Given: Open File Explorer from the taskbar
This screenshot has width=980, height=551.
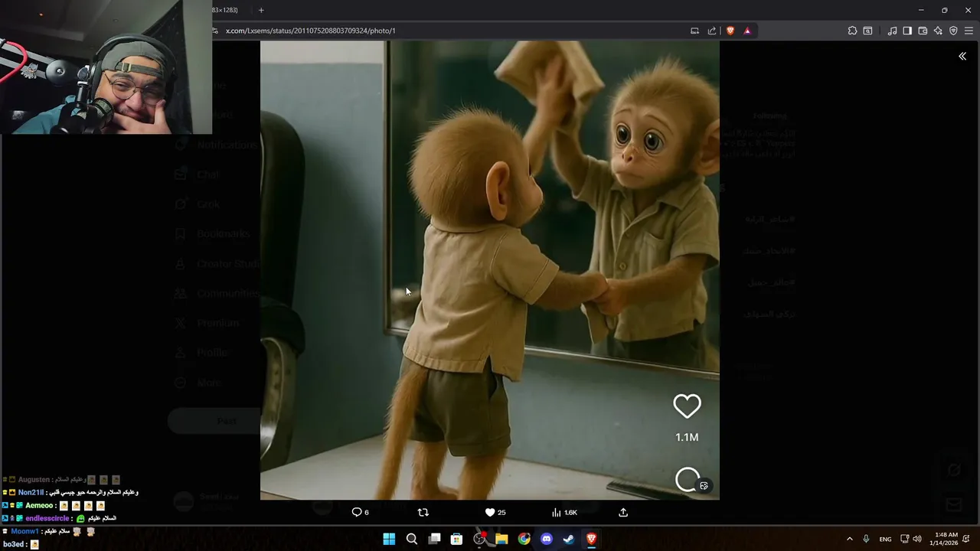Looking at the screenshot, I should [x=501, y=539].
